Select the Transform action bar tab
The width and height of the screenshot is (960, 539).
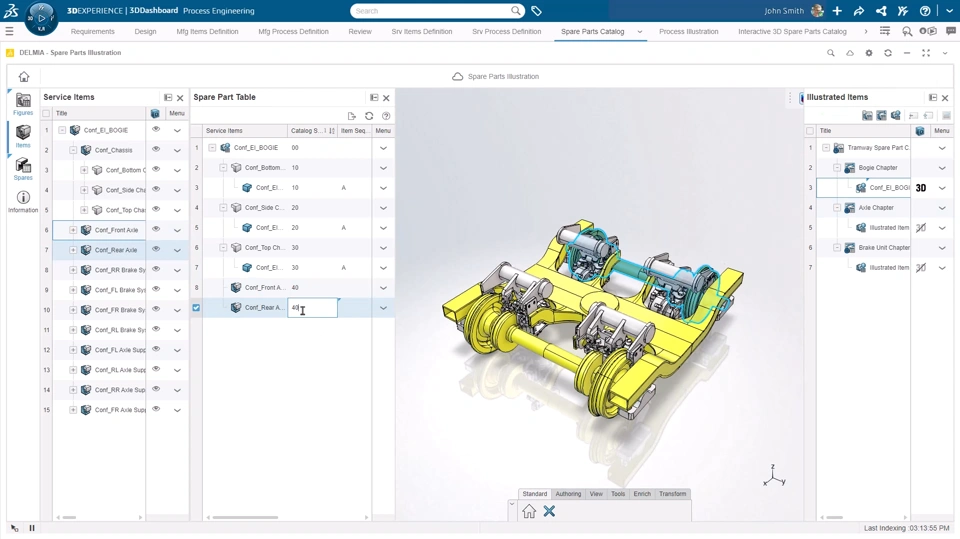tap(673, 494)
